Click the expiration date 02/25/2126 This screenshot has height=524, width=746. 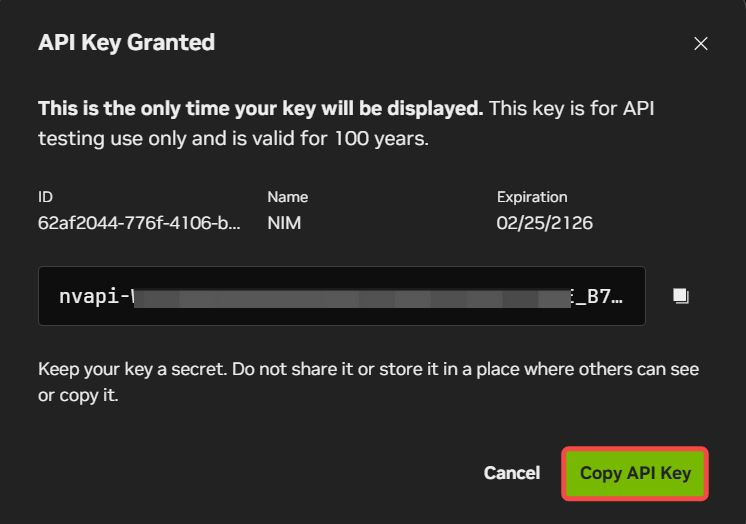coord(544,223)
